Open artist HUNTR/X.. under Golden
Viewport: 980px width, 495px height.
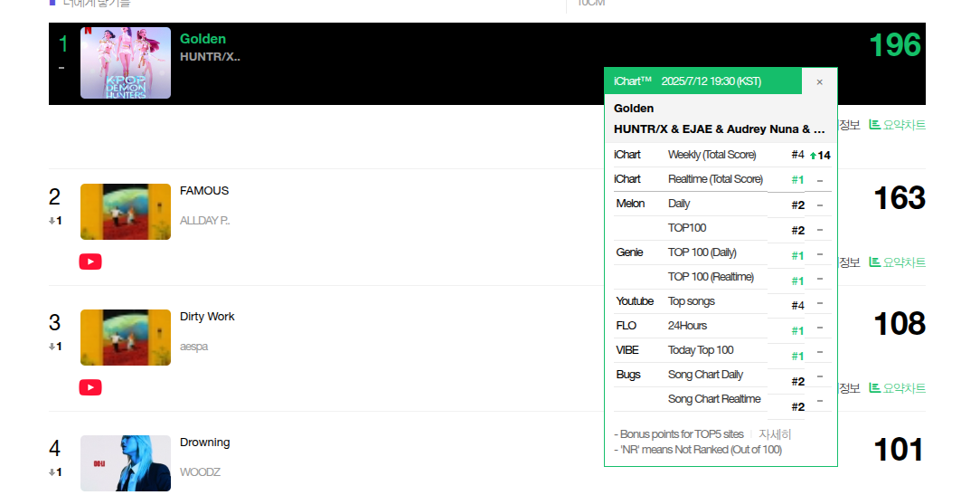click(210, 57)
